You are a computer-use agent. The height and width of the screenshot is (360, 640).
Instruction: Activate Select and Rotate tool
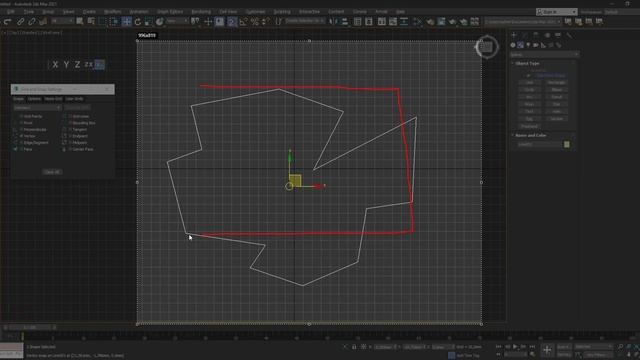tap(138, 21)
